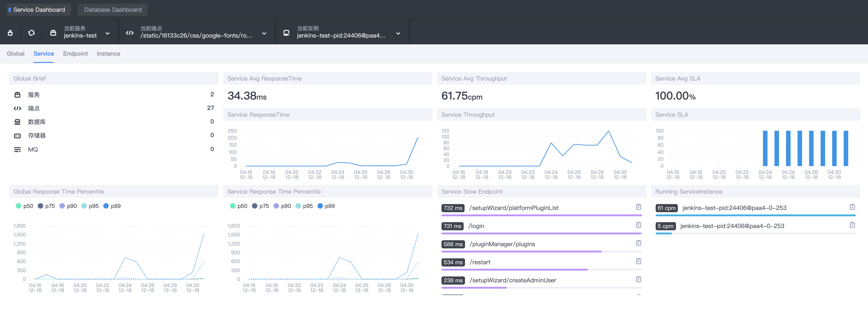Click the 61.75cpm average throughput value
The height and width of the screenshot is (314, 868).
coord(462,96)
